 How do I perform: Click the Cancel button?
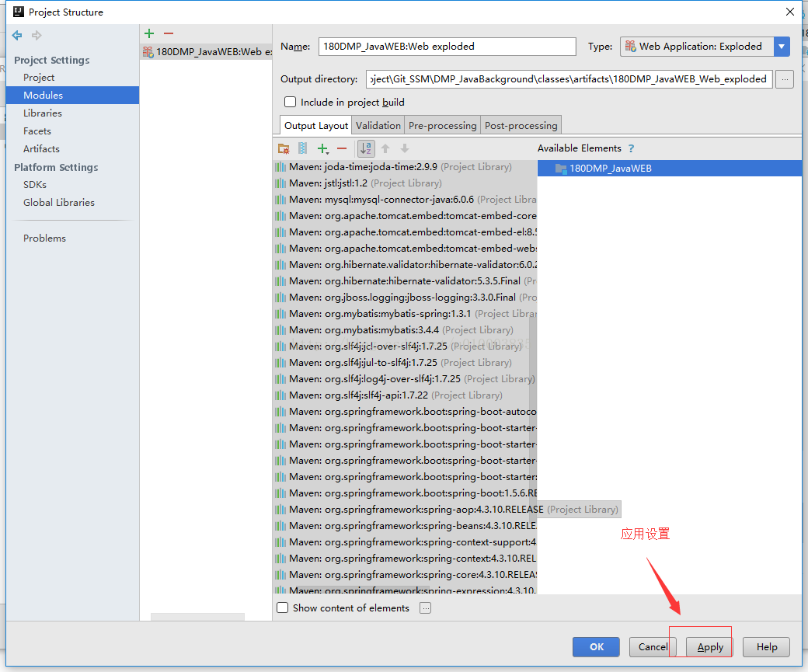(653, 646)
